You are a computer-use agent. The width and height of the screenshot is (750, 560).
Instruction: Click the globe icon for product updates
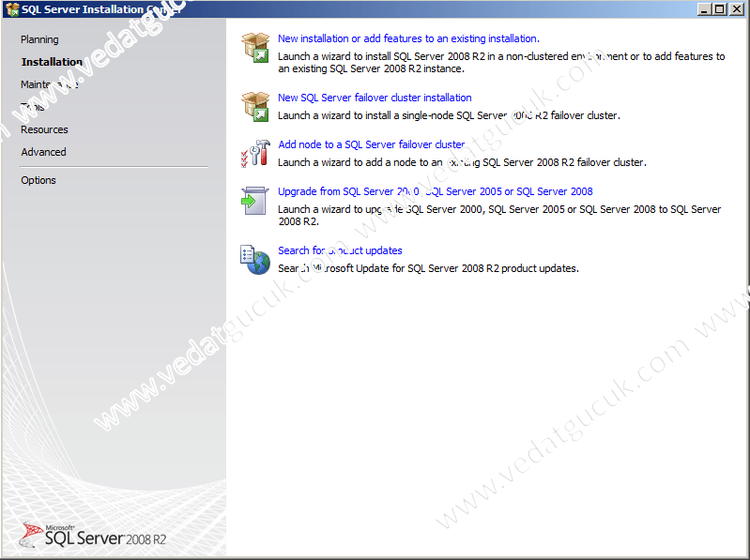click(x=255, y=260)
